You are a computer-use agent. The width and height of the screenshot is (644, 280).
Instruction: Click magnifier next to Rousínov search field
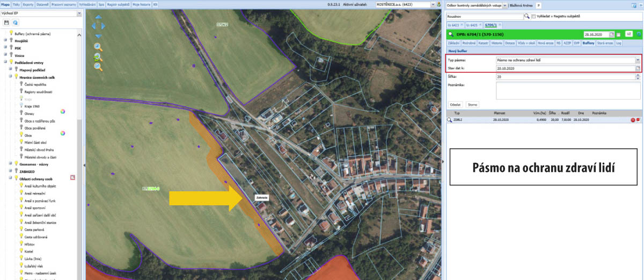[526, 17]
